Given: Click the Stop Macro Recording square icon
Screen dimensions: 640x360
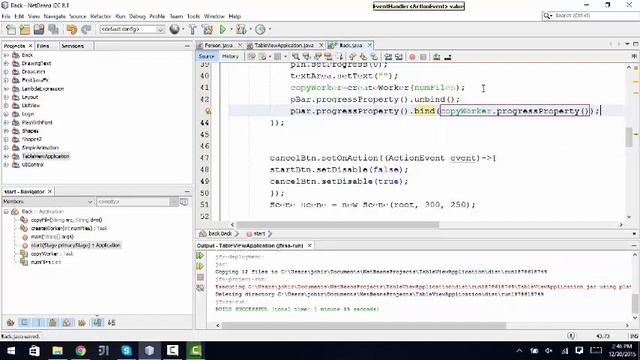Looking at the screenshot, I should [x=423, y=57].
